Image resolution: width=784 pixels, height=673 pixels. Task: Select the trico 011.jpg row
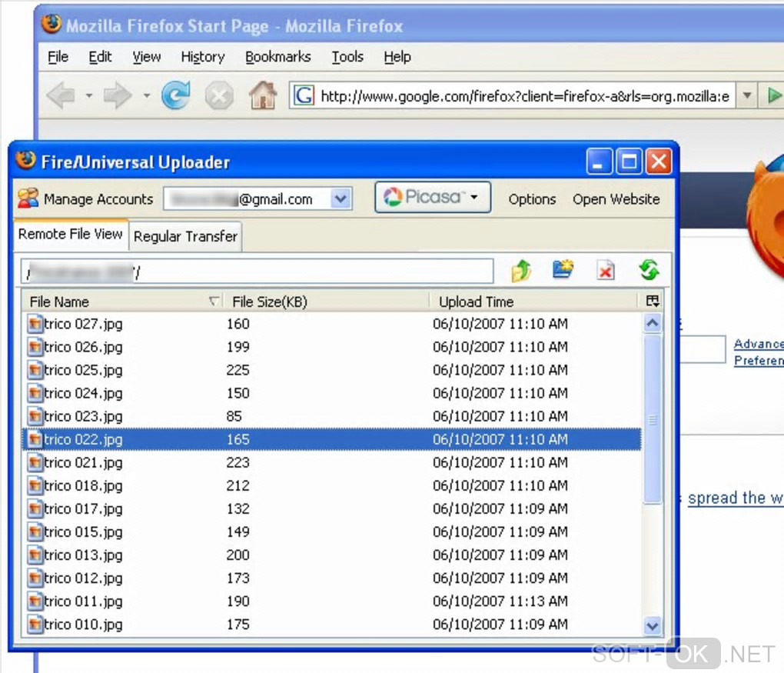coord(331,601)
